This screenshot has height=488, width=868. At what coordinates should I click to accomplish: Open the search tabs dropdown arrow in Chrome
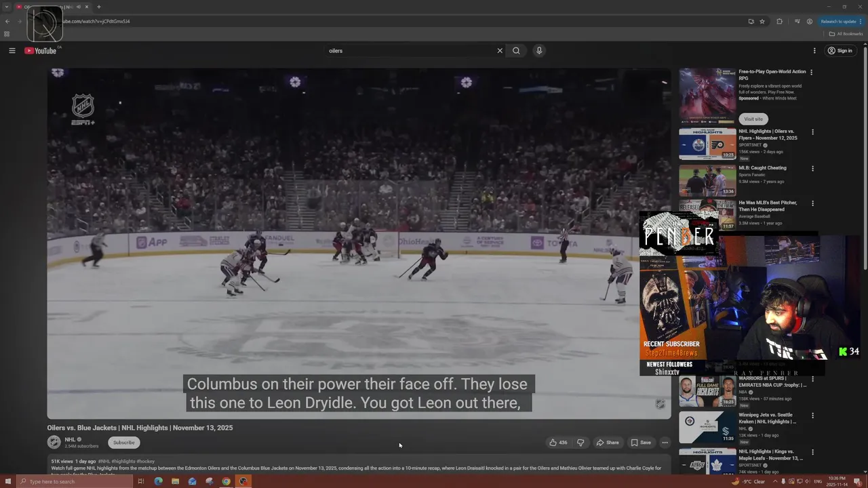(7, 7)
